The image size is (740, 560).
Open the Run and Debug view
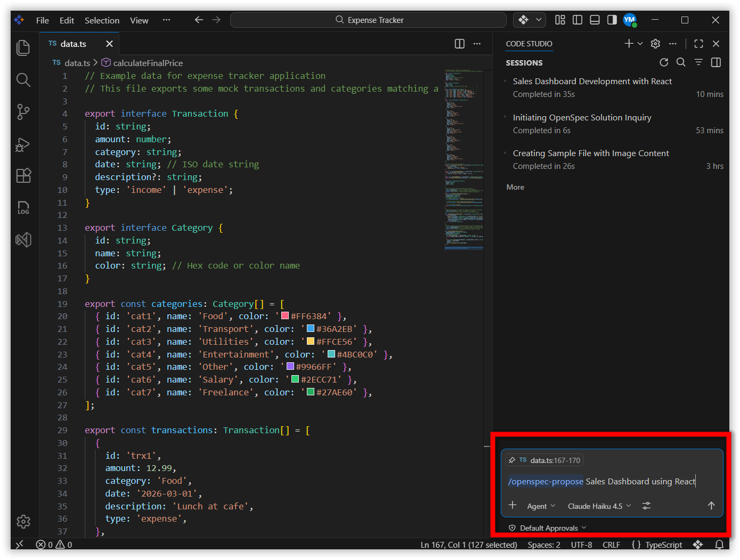(x=23, y=144)
